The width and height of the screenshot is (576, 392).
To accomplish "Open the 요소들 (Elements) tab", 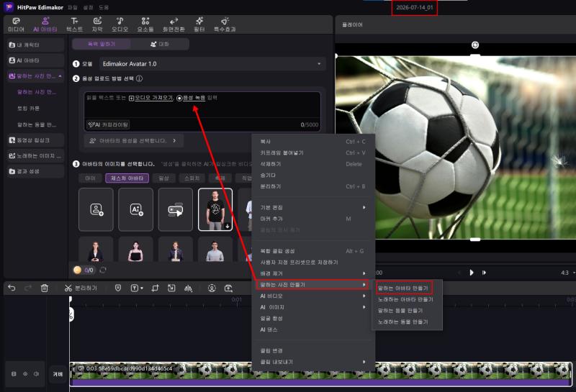I will pos(145,24).
